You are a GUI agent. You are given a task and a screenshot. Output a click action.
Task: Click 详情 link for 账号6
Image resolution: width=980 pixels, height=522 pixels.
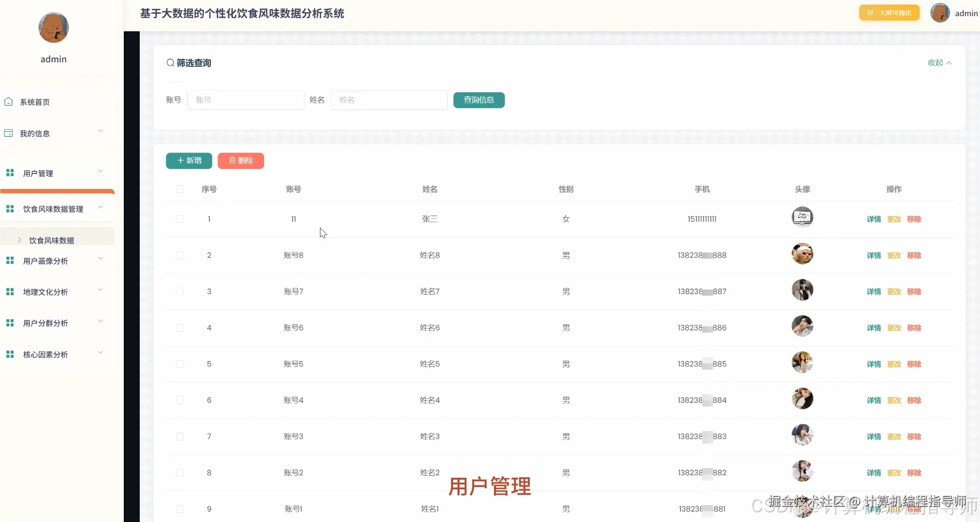click(x=874, y=327)
